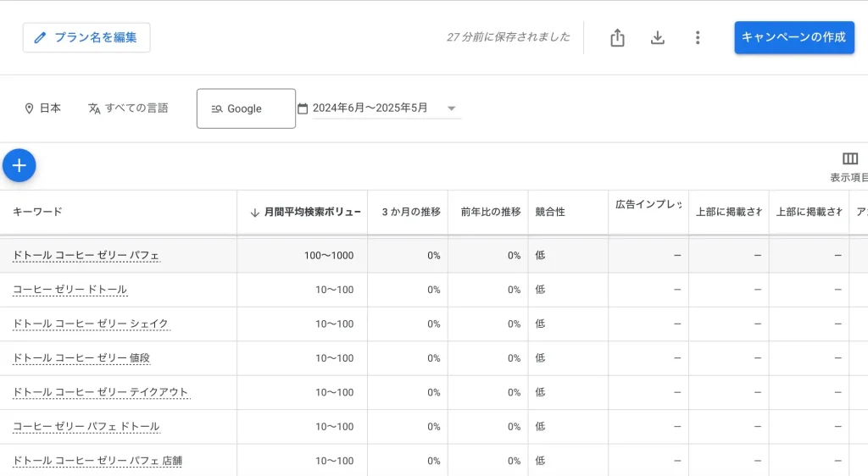Click the プラン名を編集 button

coord(86,37)
